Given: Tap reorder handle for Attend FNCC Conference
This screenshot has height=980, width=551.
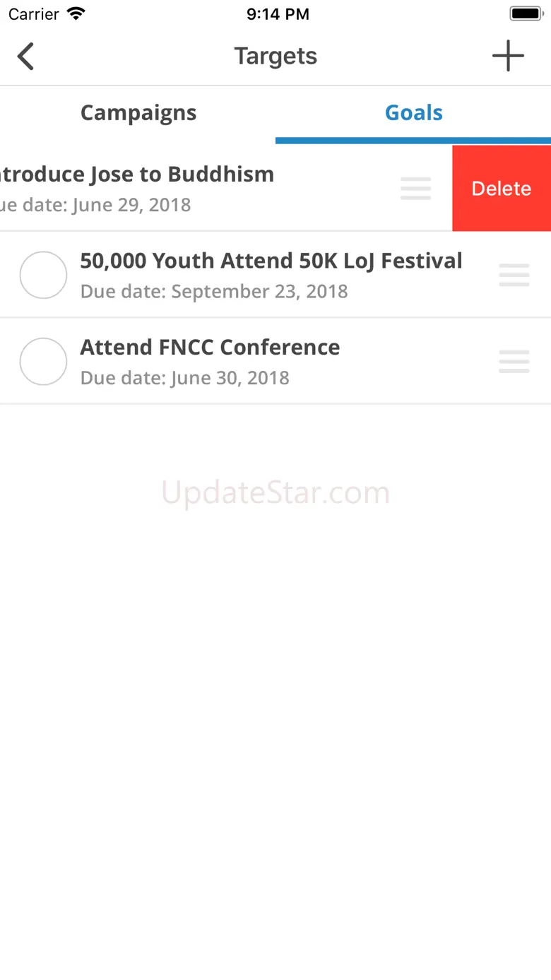Looking at the screenshot, I should (514, 361).
